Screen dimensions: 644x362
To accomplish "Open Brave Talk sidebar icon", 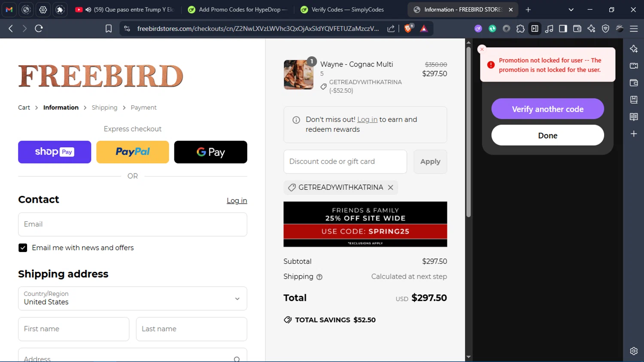I will [x=634, y=66].
